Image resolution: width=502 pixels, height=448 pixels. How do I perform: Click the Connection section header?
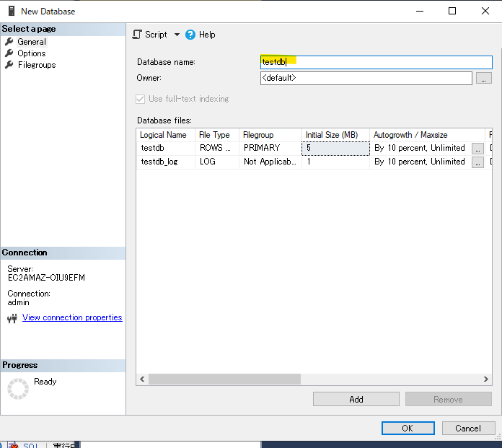coord(63,252)
